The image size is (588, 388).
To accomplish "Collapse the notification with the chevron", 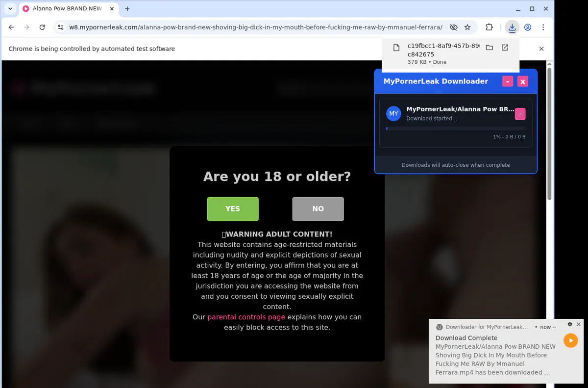I will point(554,327).
